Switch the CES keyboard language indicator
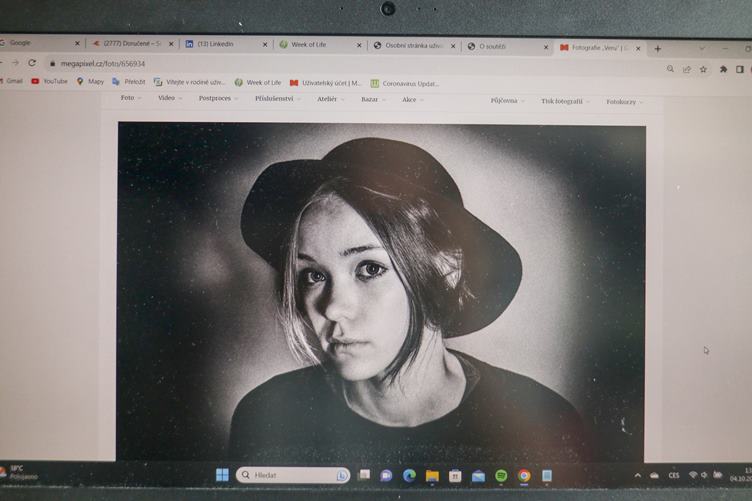 click(x=674, y=476)
